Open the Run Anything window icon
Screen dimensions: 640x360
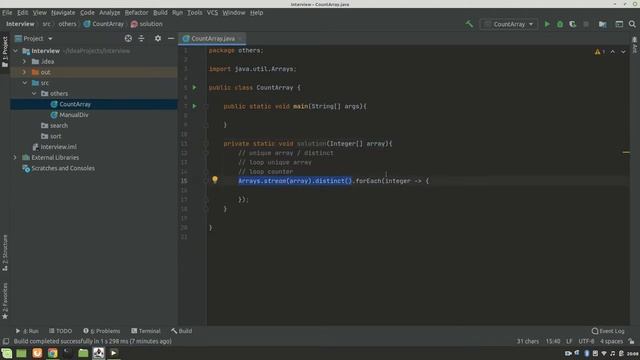(x=619, y=24)
